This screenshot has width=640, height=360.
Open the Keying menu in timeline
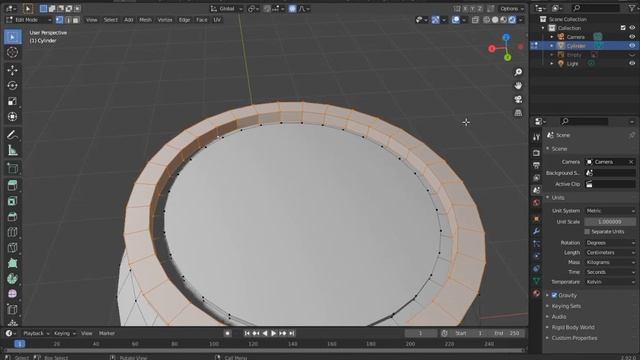(x=64, y=333)
